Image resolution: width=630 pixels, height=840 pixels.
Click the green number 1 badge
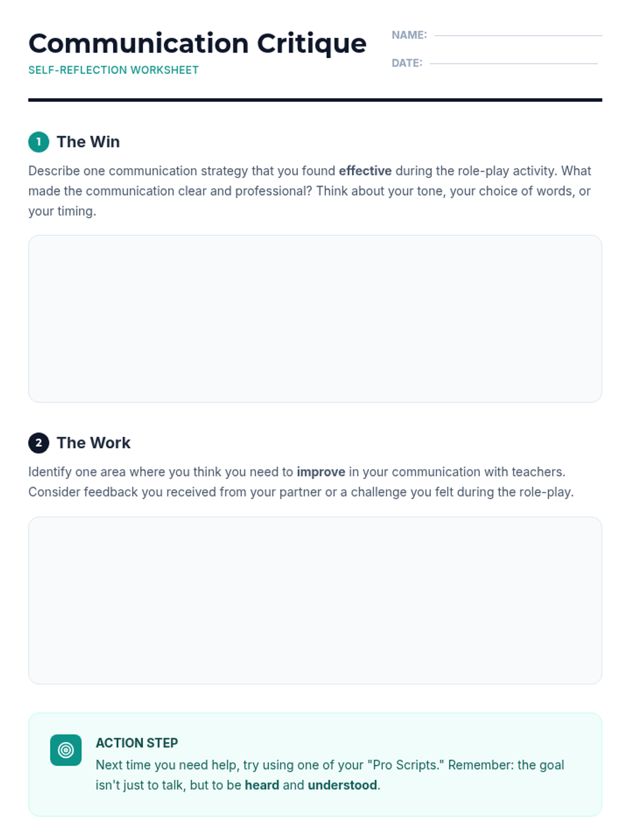tap(38, 142)
